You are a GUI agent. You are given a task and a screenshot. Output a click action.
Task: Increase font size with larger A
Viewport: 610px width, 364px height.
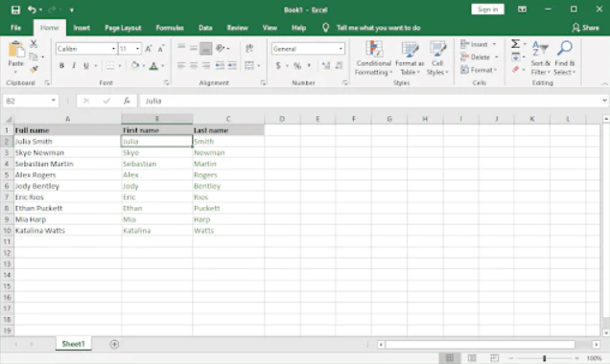(x=149, y=49)
